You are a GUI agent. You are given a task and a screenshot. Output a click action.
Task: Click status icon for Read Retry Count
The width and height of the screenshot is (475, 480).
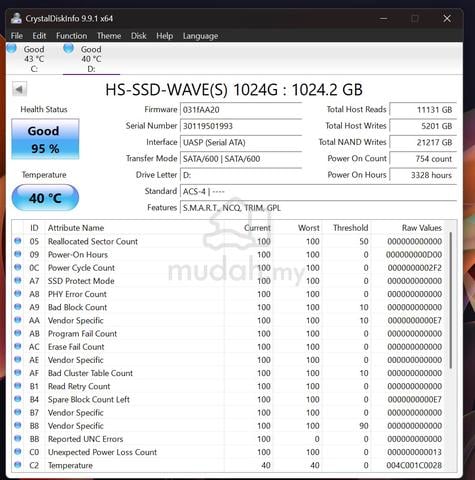click(18, 386)
